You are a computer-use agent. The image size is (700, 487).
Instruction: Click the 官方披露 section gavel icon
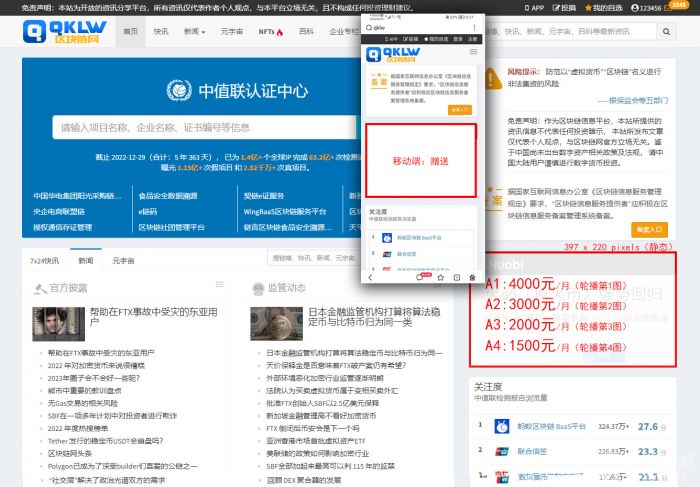point(40,288)
